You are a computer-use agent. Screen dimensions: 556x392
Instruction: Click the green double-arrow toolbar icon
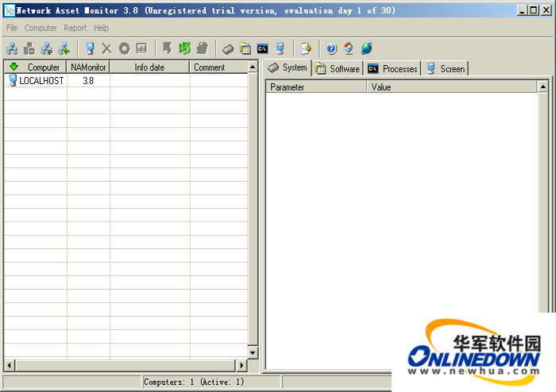(184, 48)
